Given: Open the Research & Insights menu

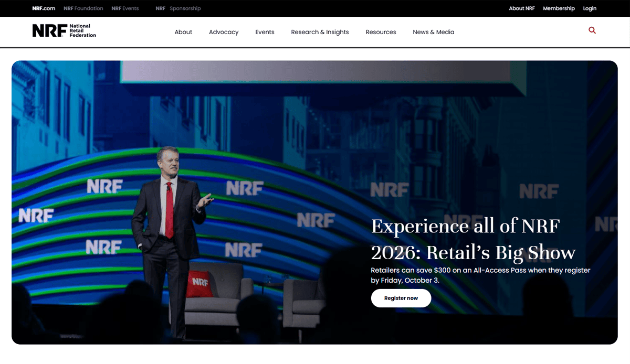Looking at the screenshot, I should [x=320, y=32].
